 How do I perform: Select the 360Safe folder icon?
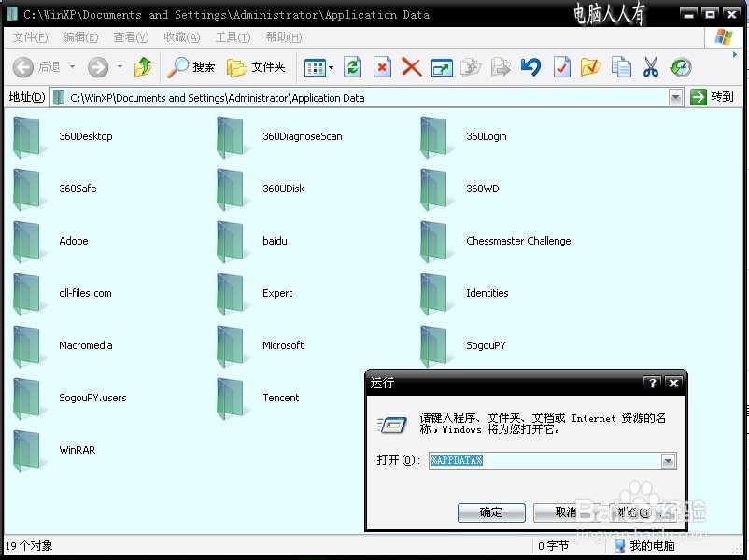tap(28, 189)
